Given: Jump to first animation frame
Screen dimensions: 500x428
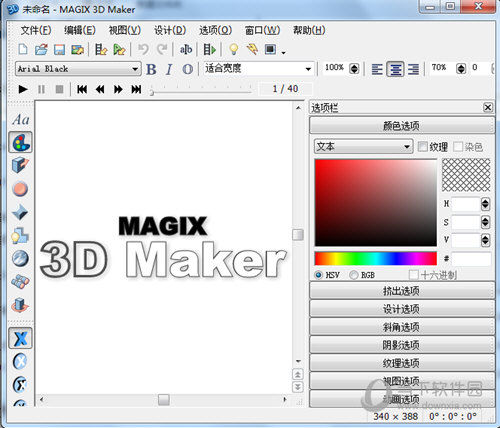Looking at the screenshot, I should (82, 89).
